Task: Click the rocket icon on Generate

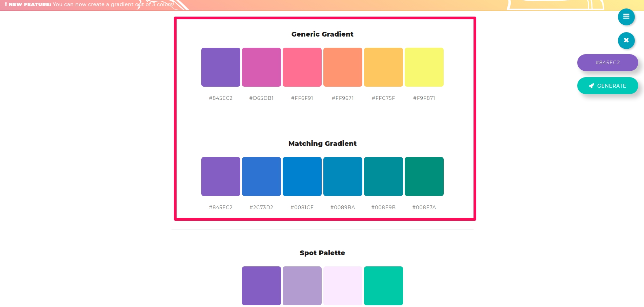Action: click(x=591, y=86)
